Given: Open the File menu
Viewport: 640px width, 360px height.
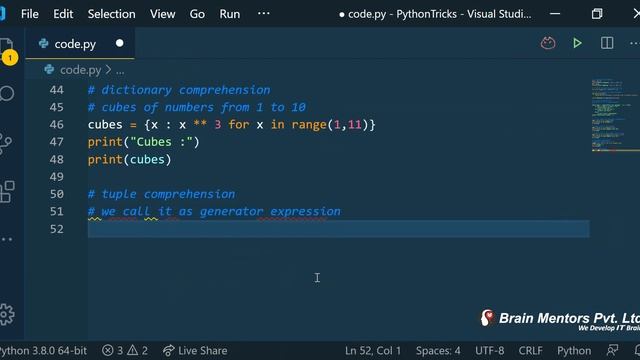Looking at the screenshot, I should (30, 14).
